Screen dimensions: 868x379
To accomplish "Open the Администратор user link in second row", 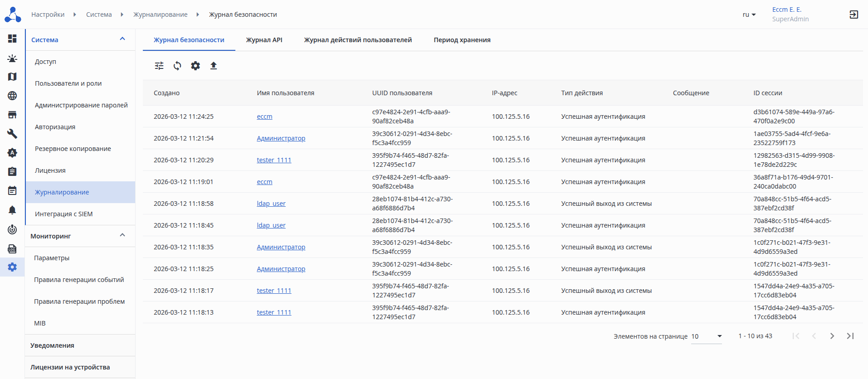I will 281,138.
